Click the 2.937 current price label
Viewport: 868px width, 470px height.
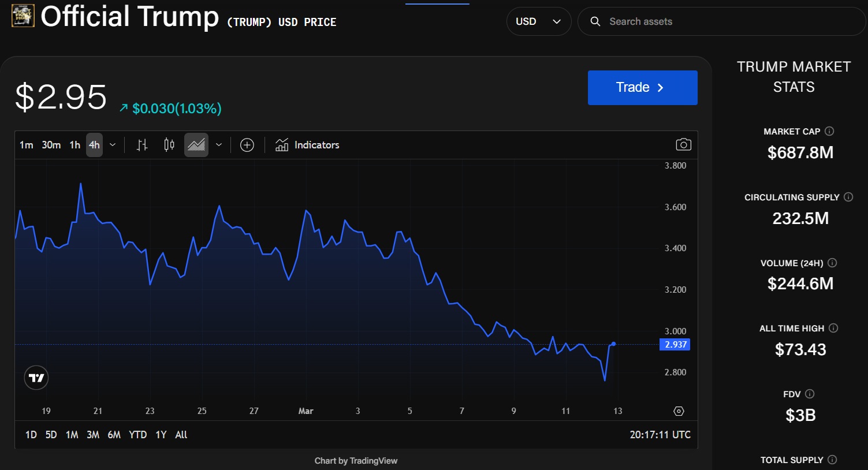click(675, 345)
